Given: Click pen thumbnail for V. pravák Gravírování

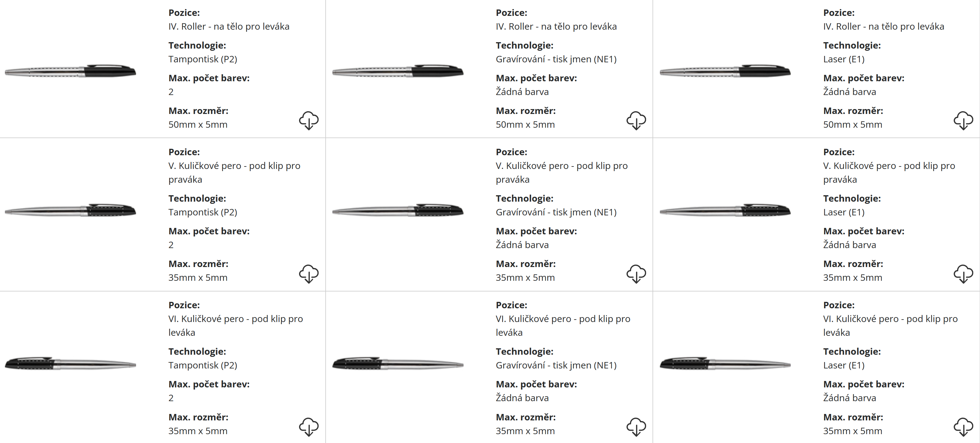Looking at the screenshot, I should coord(398,210).
